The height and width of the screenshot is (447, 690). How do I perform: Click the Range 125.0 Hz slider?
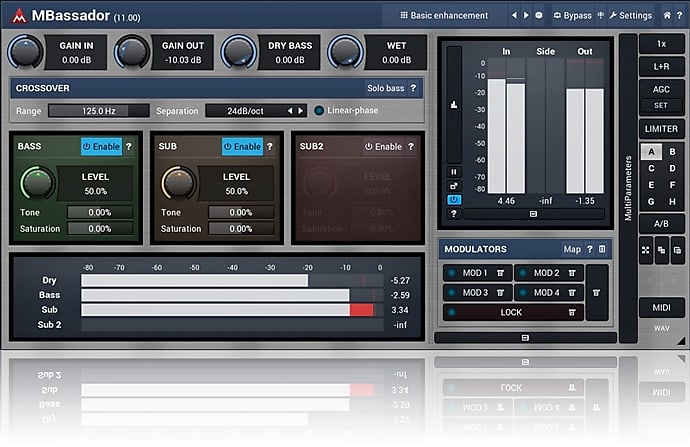(x=98, y=110)
